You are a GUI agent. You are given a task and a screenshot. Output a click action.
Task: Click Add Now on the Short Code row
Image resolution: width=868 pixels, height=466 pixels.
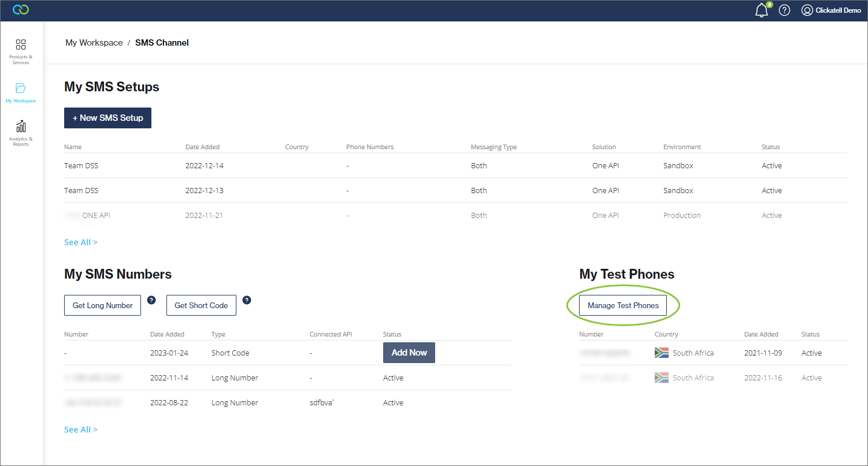point(409,353)
